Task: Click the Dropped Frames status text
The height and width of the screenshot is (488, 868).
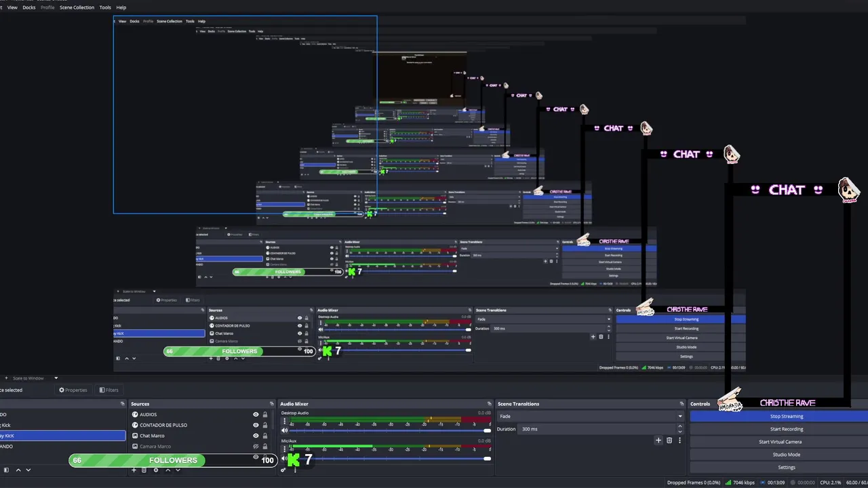Action: (694, 483)
